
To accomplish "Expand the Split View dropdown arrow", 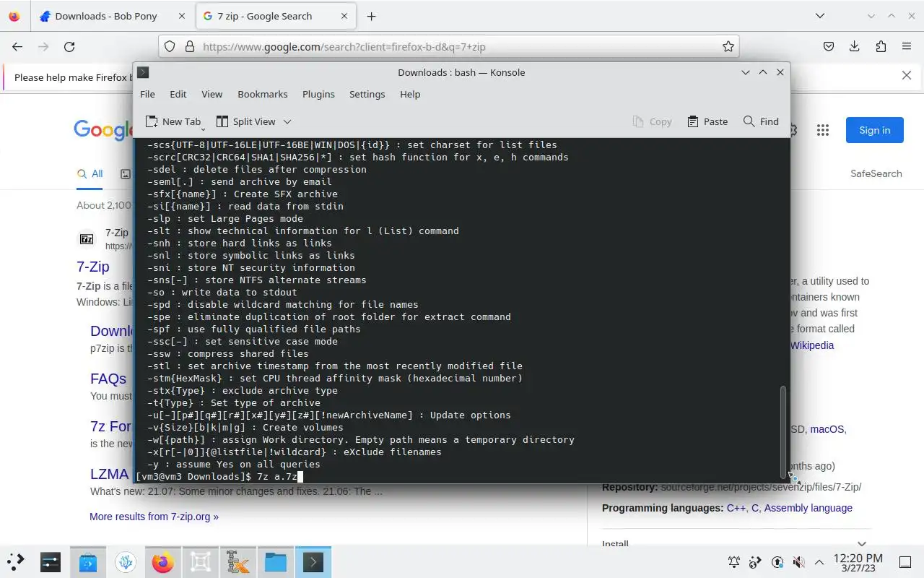I will click(x=287, y=121).
